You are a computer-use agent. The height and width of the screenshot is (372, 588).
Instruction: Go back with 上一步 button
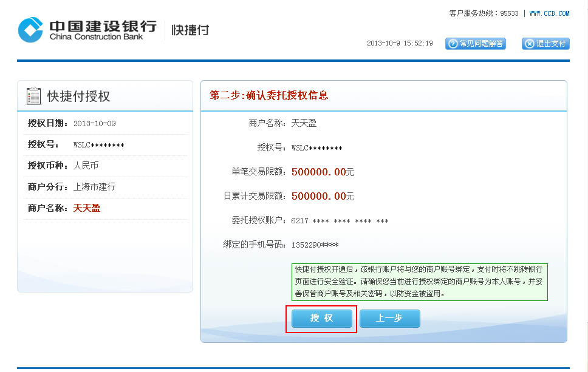coord(389,319)
